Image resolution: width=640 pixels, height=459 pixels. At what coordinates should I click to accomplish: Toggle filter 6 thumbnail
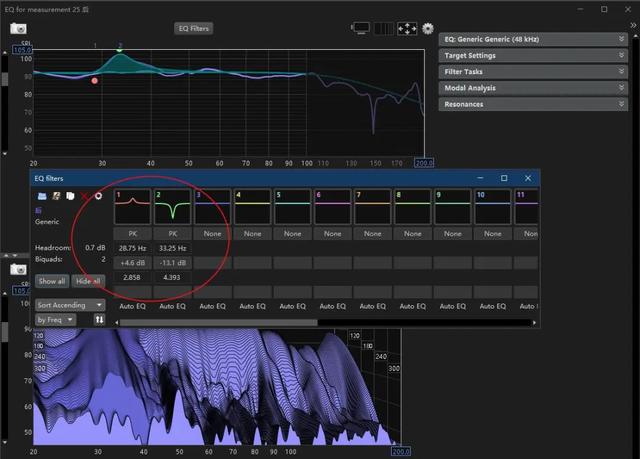pyautogui.click(x=332, y=206)
